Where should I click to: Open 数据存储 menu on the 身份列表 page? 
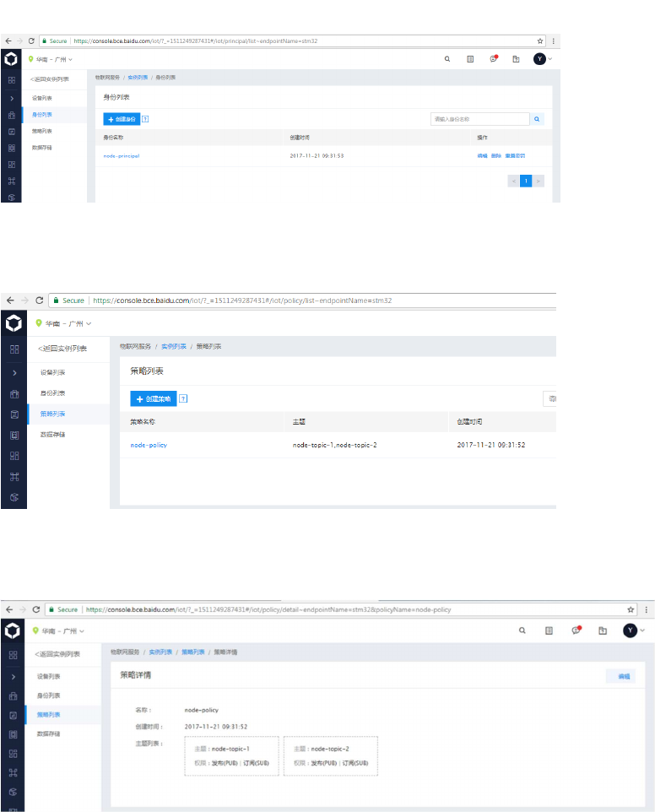coord(42,148)
